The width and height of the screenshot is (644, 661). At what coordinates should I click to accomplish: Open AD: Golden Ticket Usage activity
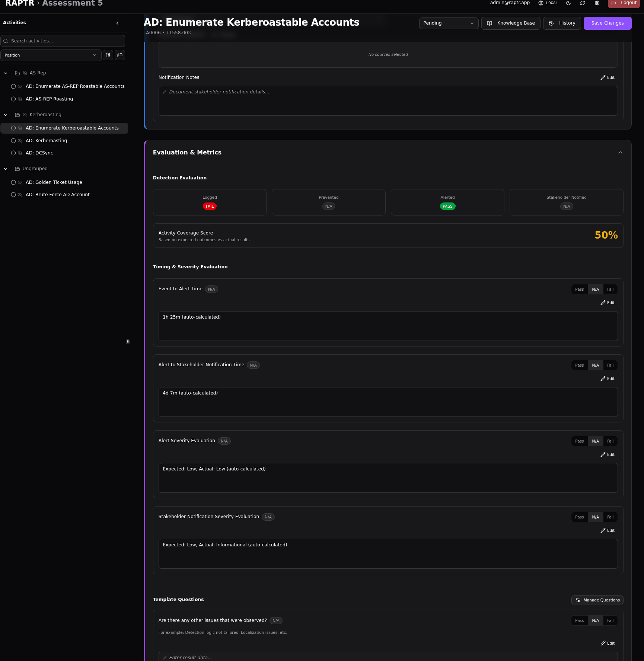(x=54, y=182)
